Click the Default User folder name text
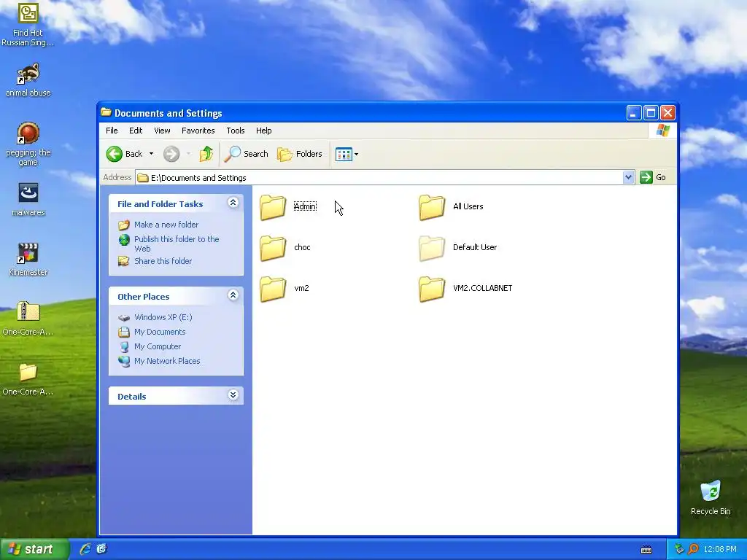 click(475, 247)
